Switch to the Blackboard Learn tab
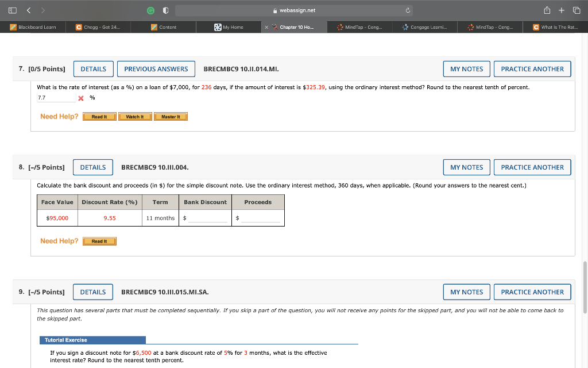The width and height of the screenshot is (588, 368). tap(32, 26)
